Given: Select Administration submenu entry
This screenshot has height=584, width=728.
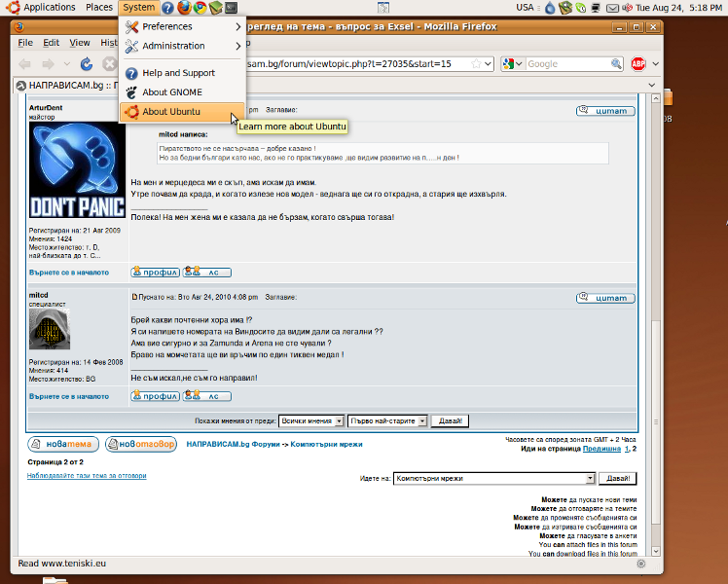Looking at the screenshot, I should [182, 46].
